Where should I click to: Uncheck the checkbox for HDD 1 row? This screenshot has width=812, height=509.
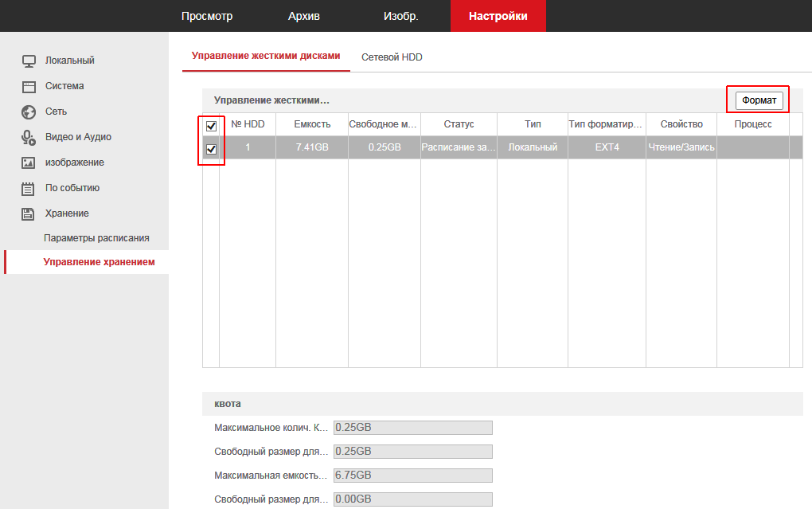click(x=211, y=149)
